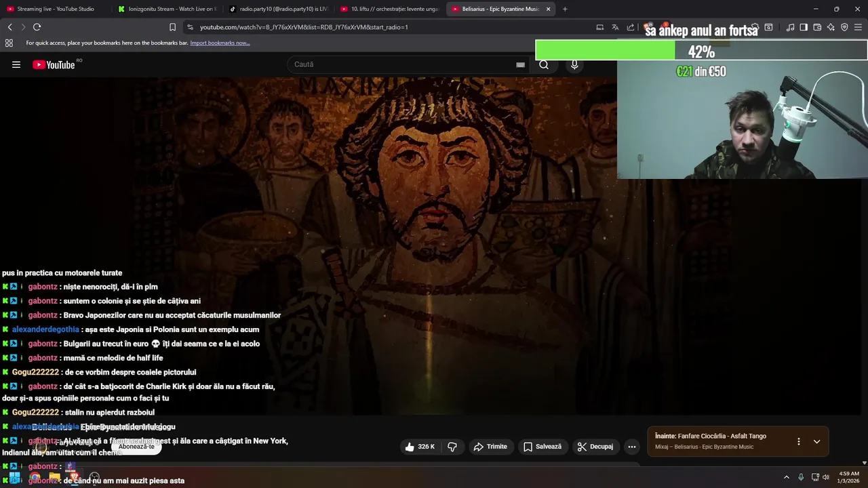Switch to the Ionizgonitu Stream Kick tab
868x488 pixels.
tap(166, 9)
